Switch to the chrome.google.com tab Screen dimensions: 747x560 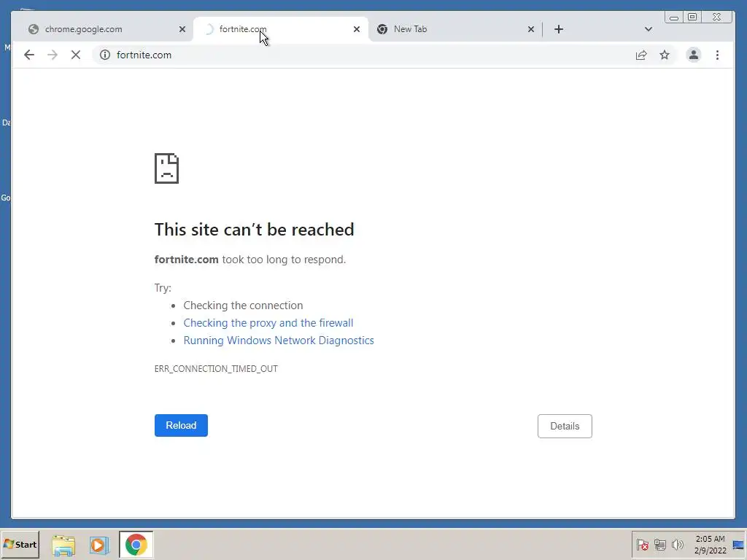(107, 29)
